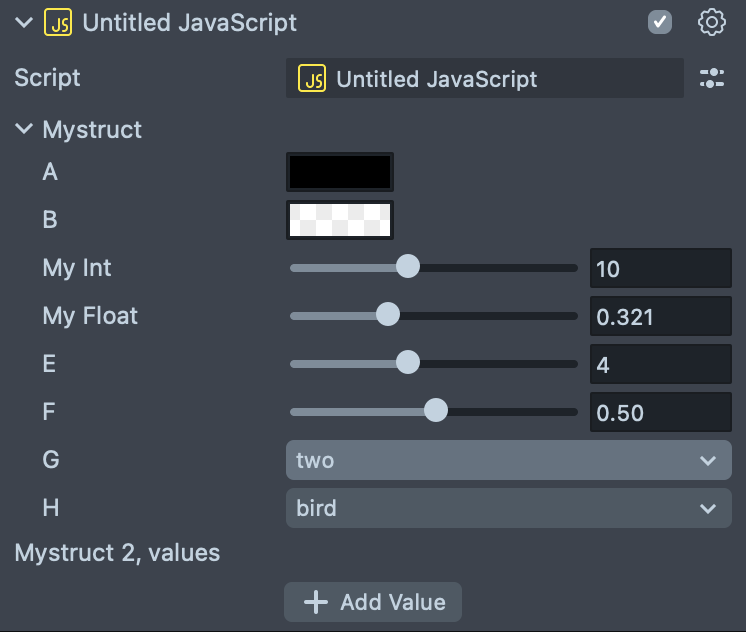Open the G dropdown showing two
The height and width of the screenshot is (632, 746).
tap(508, 460)
